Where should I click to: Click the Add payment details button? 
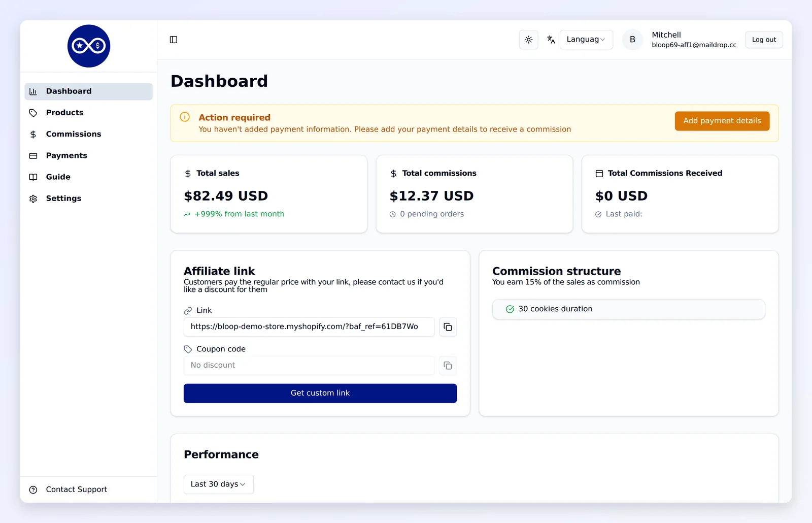pyautogui.click(x=722, y=121)
